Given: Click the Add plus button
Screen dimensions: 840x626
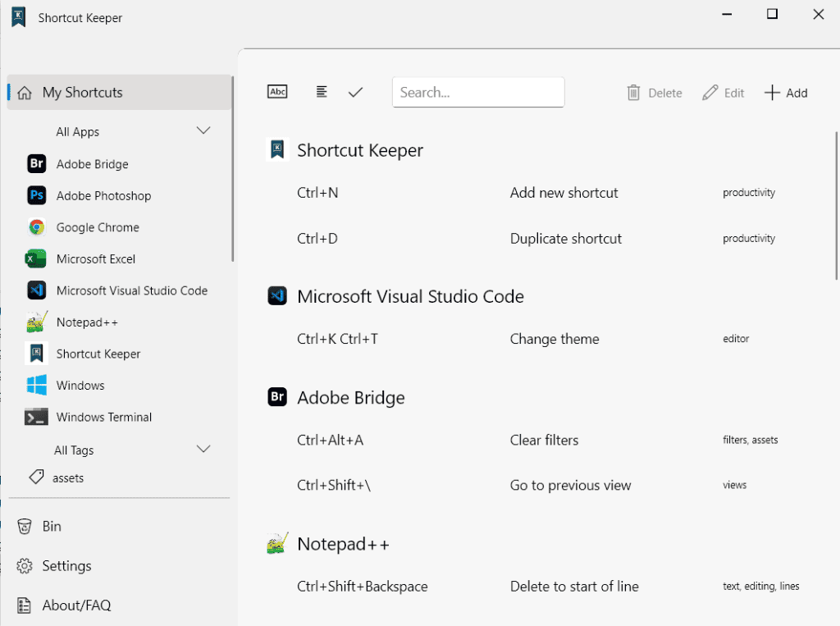Looking at the screenshot, I should point(786,93).
